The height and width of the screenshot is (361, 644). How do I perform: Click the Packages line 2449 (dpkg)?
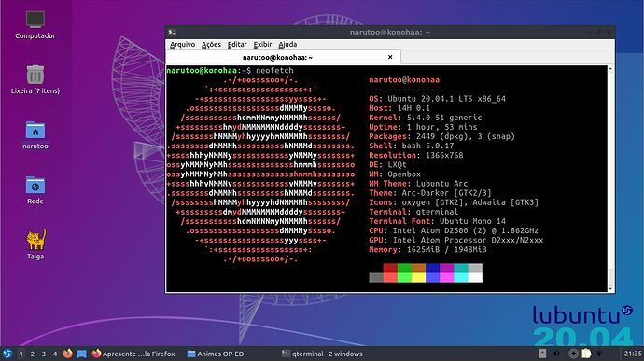441,136
